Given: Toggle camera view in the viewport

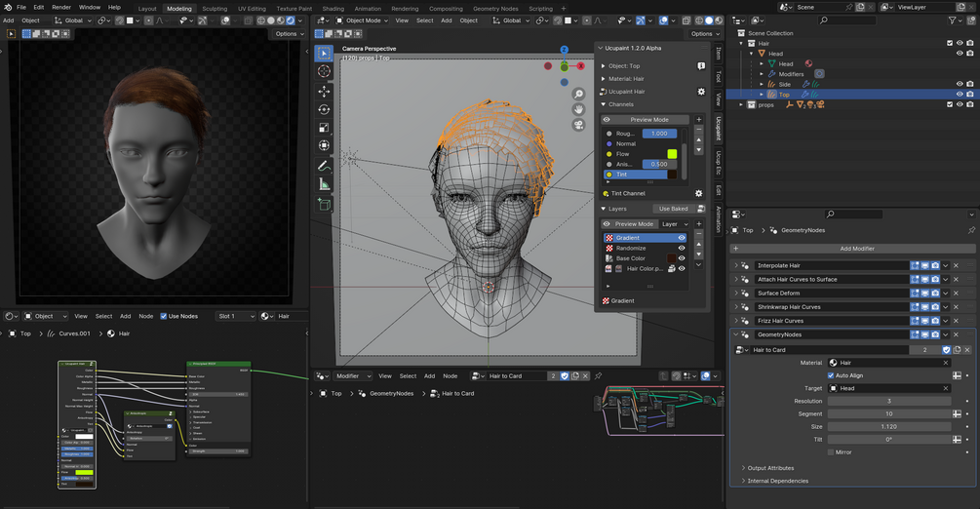Looking at the screenshot, I should click(578, 125).
